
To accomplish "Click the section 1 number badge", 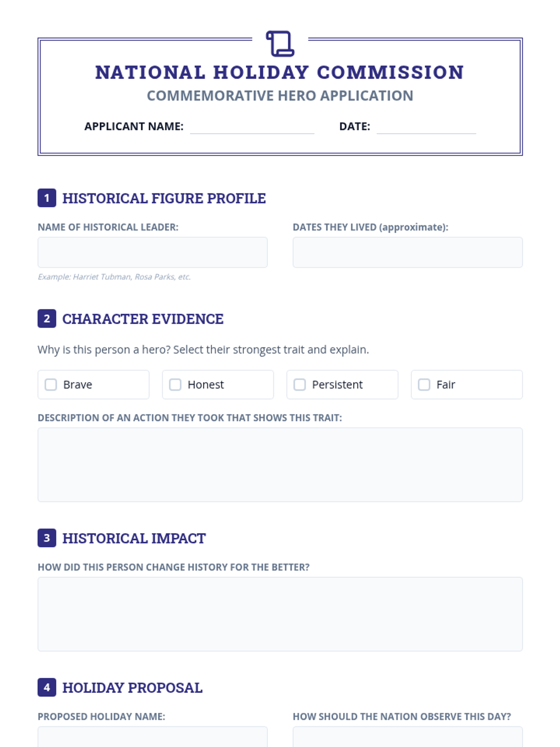I will [47, 198].
